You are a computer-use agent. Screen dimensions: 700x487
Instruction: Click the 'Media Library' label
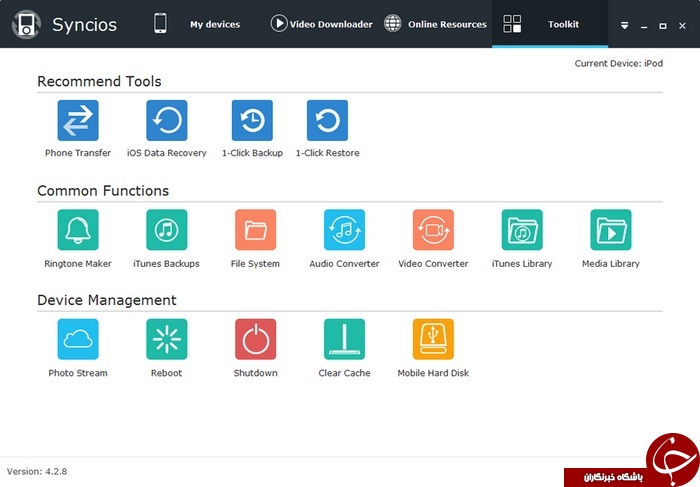[611, 263]
